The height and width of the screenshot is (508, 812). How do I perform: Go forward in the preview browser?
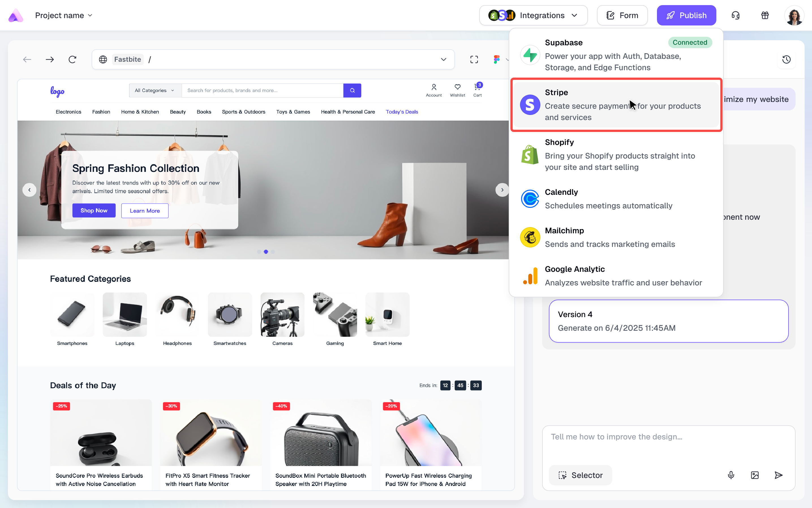point(50,59)
